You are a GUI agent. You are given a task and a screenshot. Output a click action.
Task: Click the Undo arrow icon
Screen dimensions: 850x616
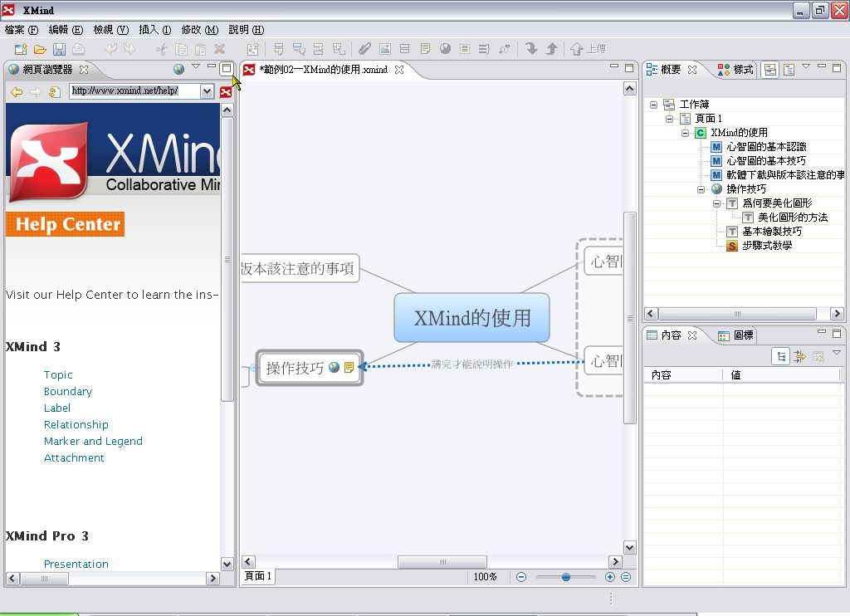110,49
